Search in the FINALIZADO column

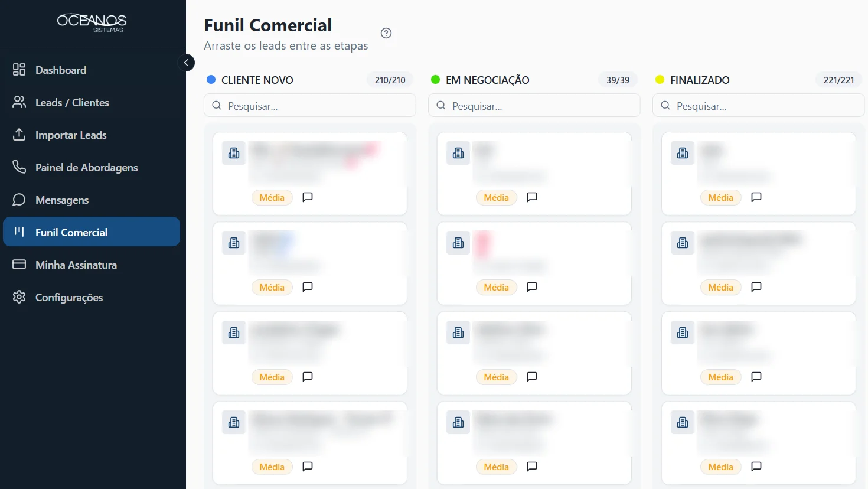(759, 106)
